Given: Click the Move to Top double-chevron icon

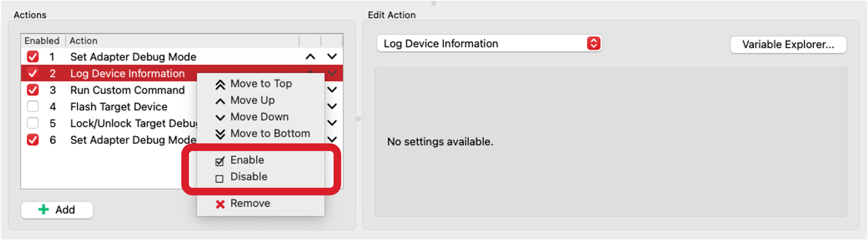Looking at the screenshot, I should pyautogui.click(x=220, y=83).
